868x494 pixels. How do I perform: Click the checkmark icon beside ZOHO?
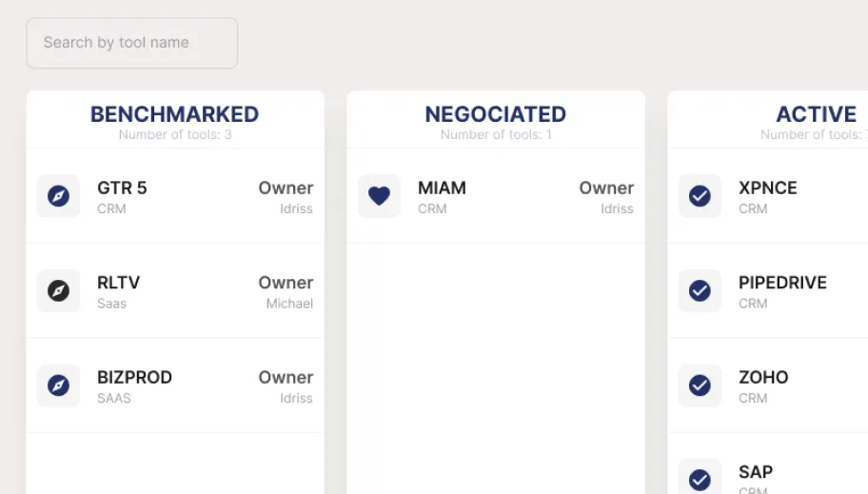click(x=700, y=385)
